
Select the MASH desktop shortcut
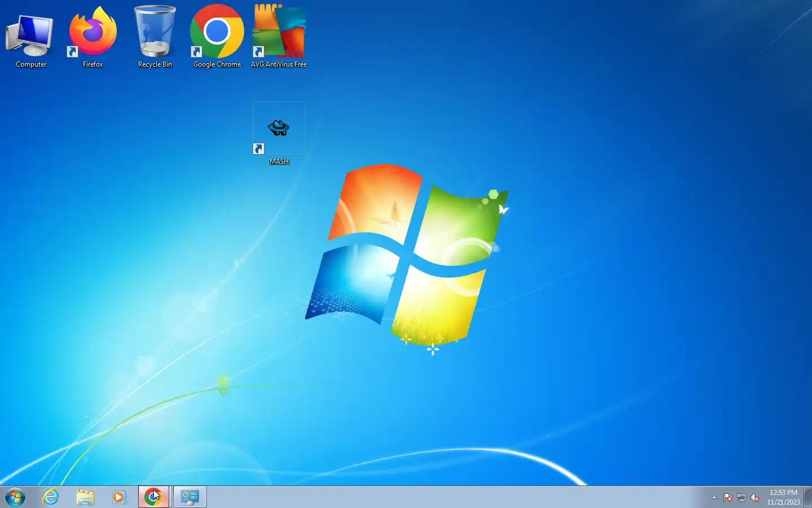point(279,133)
